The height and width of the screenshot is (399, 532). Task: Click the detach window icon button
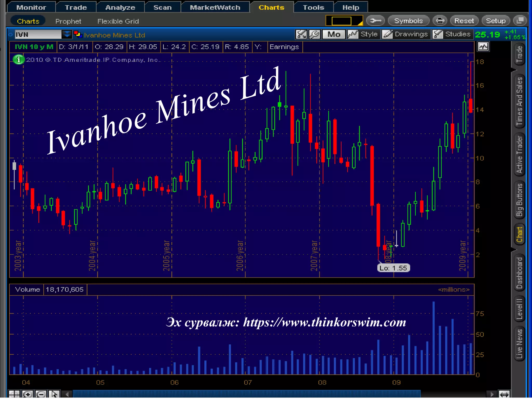520,21
